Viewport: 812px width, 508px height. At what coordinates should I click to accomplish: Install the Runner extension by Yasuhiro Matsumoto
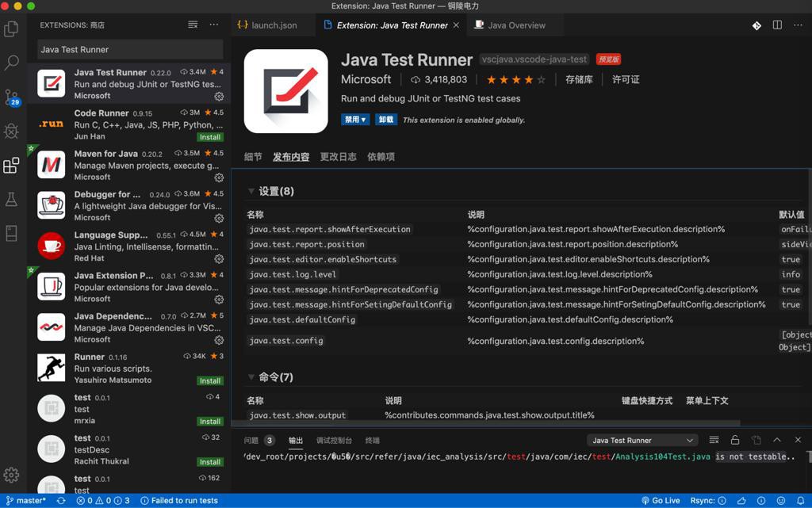tap(209, 380)
